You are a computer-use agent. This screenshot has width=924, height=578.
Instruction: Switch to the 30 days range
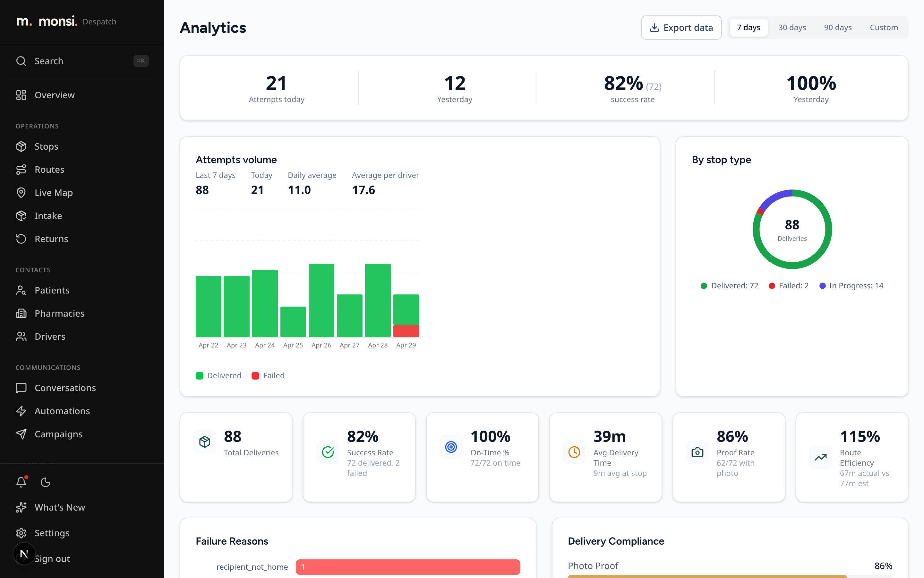coord(792,28)
